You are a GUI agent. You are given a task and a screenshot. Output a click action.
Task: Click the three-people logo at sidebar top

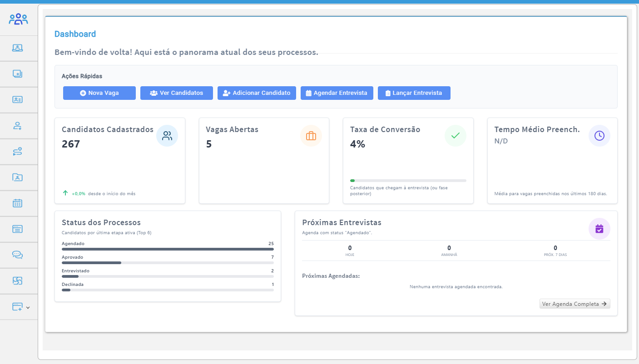pyautogui.click(x=18, y=19)
